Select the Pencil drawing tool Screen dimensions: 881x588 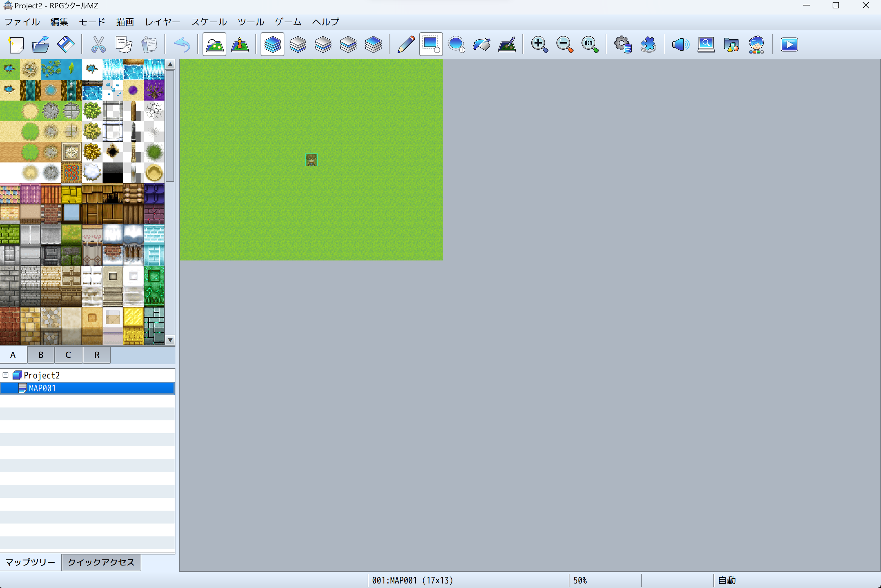[x=406, y=44]
